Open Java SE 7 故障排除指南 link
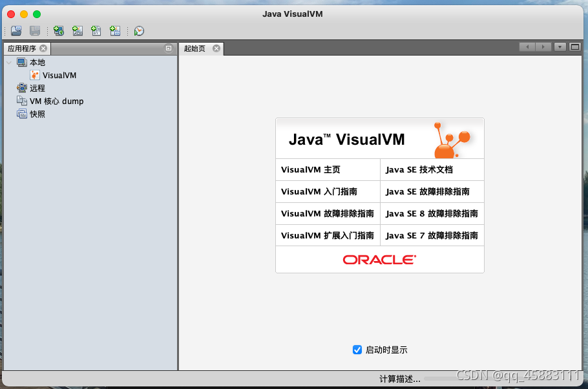The width and height of the screenshot is (588, 389). [x=432, y=235]
